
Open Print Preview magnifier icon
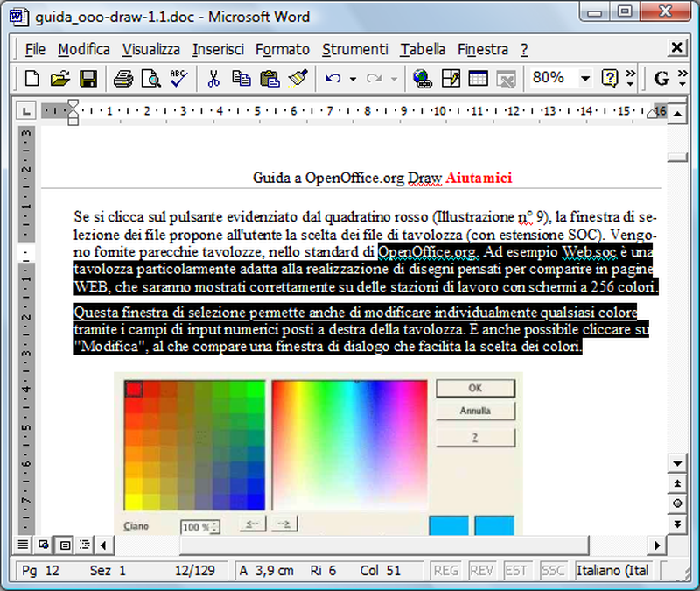(x=150, y=78)
